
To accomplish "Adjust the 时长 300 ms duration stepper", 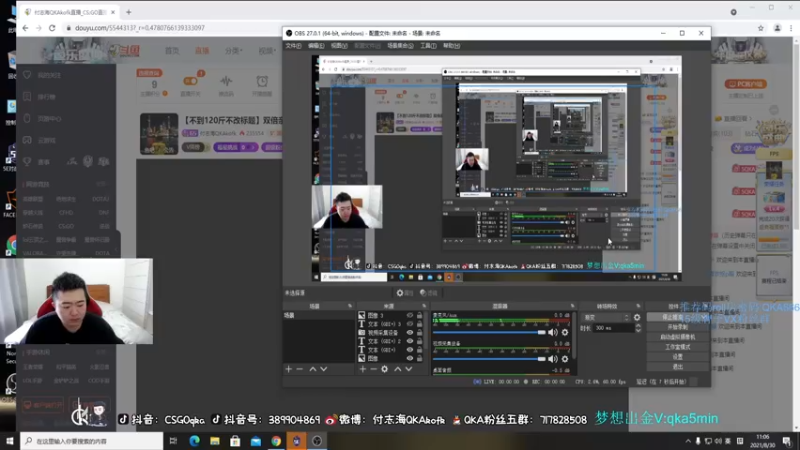I will point(638,329).
